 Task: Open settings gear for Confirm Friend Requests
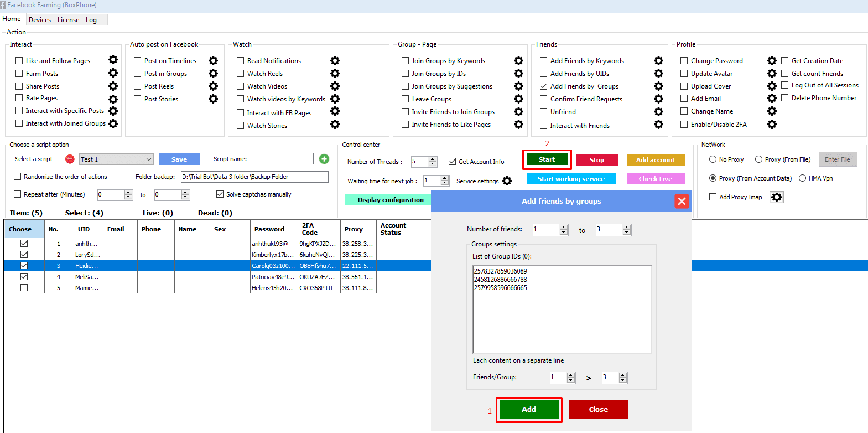[x=658, y=99]
